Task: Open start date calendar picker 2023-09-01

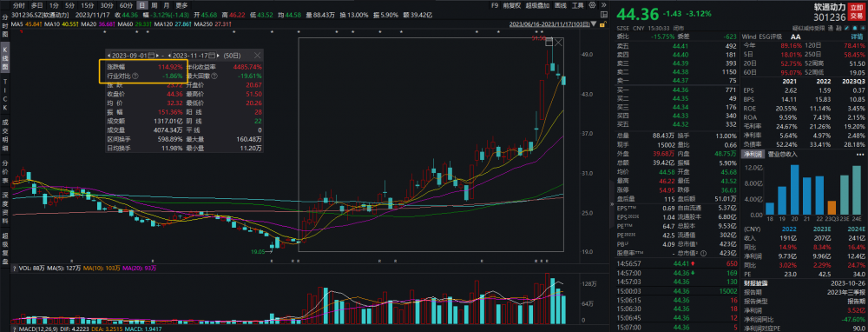Action: coord(151,56)
